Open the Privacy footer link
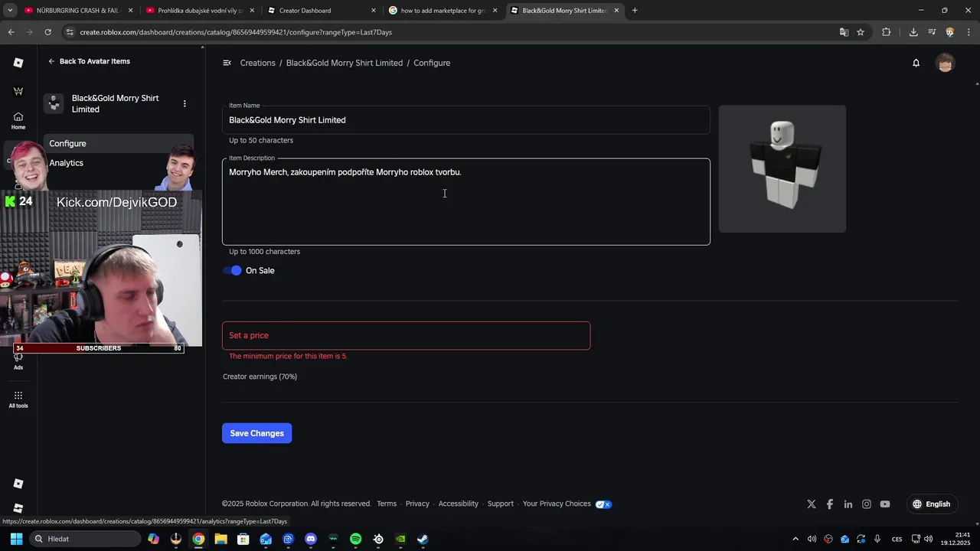Viewport: 980px width, 551px height. click(417, 504)
